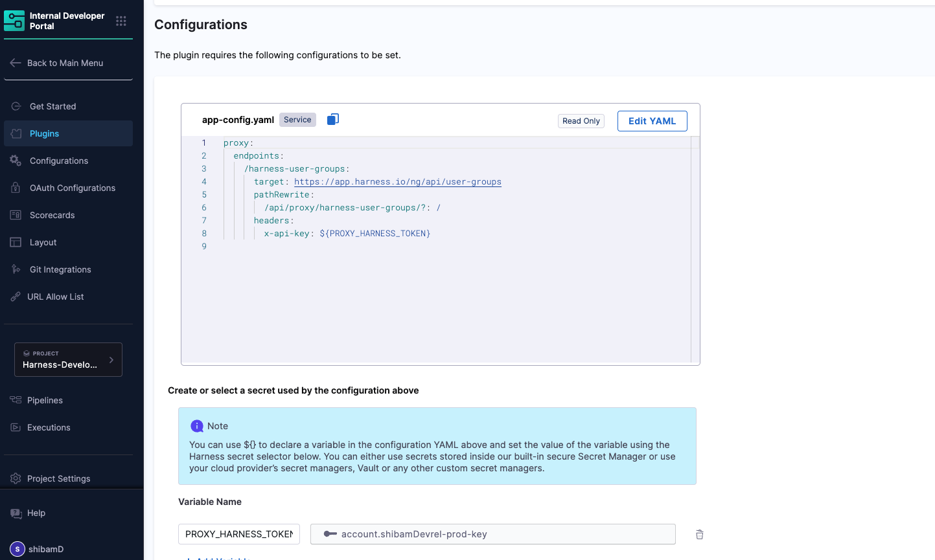The width and height of the screenshot is (935, 560).
Task: Open the URL Allow List page
Action: tap(56, 297)
